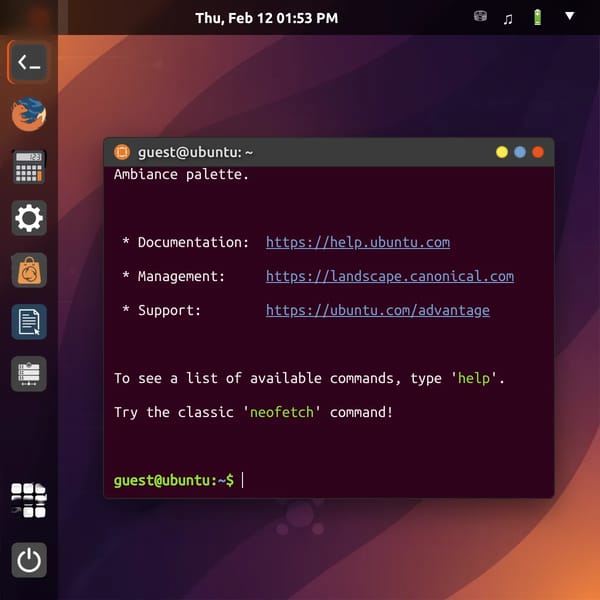Open the https://landscape.canonical.com link
The image size is (600, 600).
[x=390, y=276]
